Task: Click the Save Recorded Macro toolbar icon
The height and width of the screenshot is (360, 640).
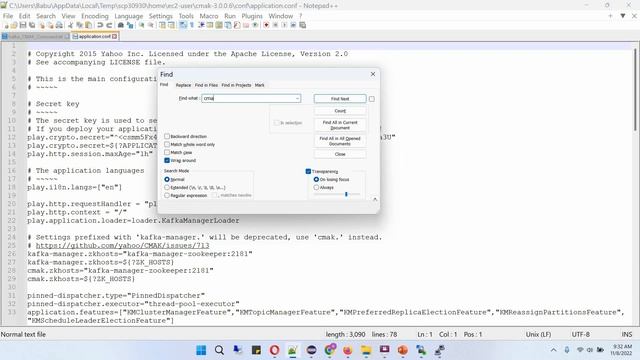Action: (x=302, y=25)
